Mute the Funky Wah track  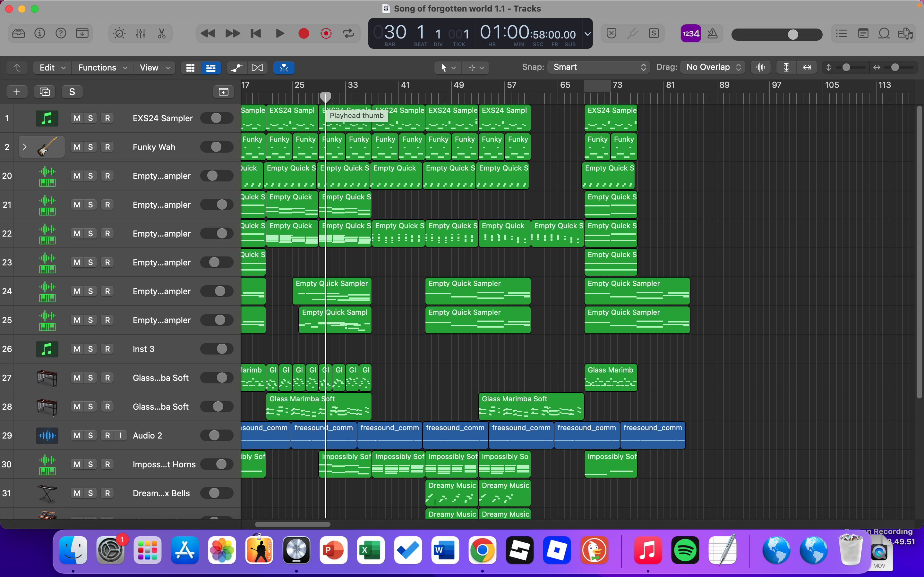pos(77,147)
